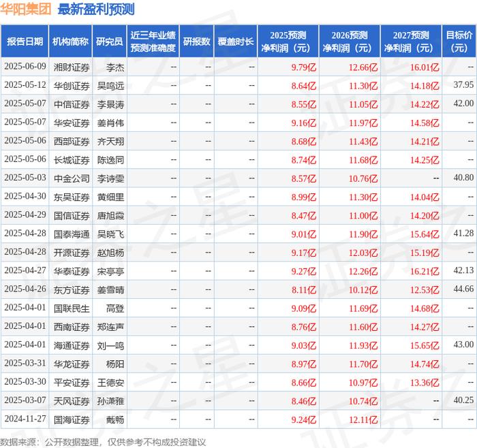Click the 研报数 column header
The height and width of the screenshot is (448, 477).
pos(196,42)
